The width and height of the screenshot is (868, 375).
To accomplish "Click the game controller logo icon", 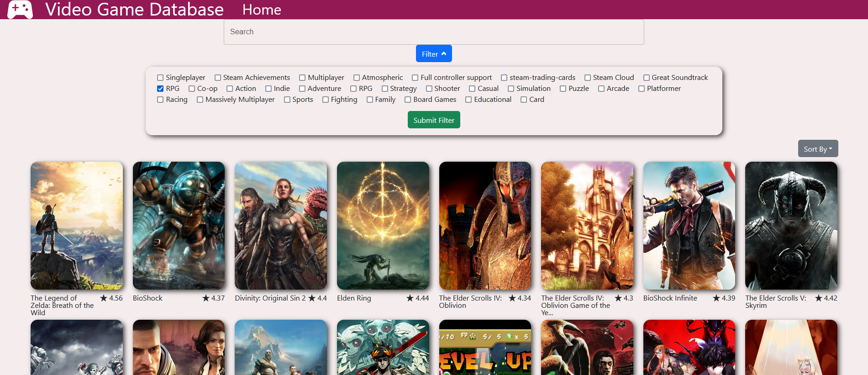I will (20, 9).
